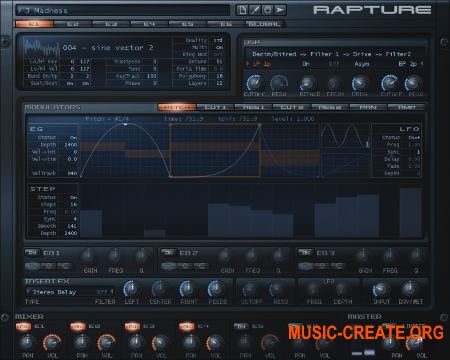450x360 pixels.
Task: Toggle mixer E1 On button
Action: point(23,326)
